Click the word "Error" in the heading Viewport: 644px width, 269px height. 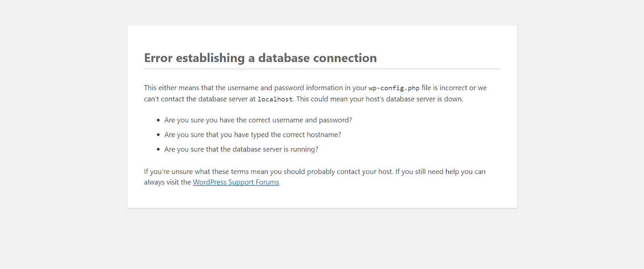(x=158, y=58)
